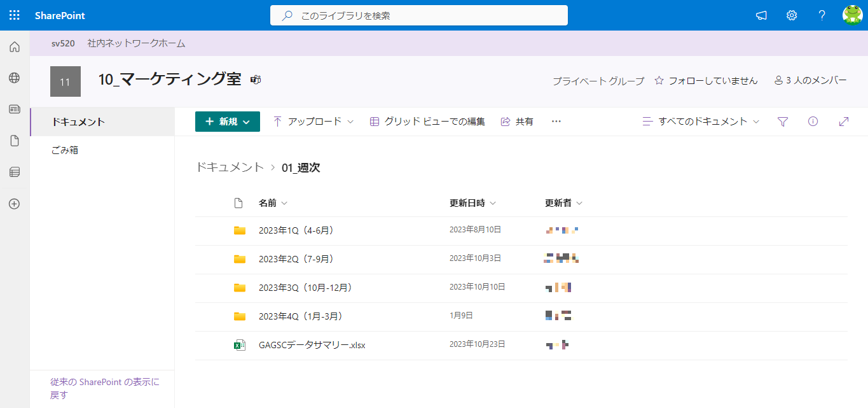Screen dimensions: 868x408
Task: Expand the アップロード dropdown
Action: pos(313,121)
